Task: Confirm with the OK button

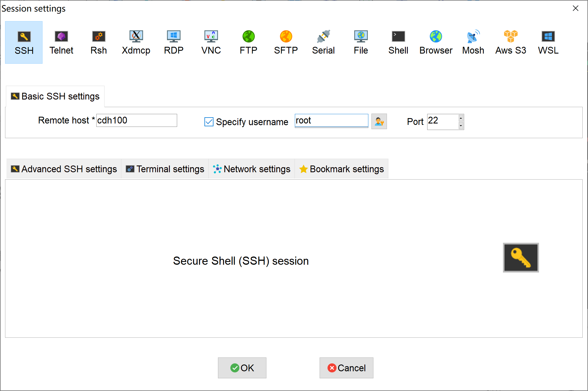Action: coord(242,368)
